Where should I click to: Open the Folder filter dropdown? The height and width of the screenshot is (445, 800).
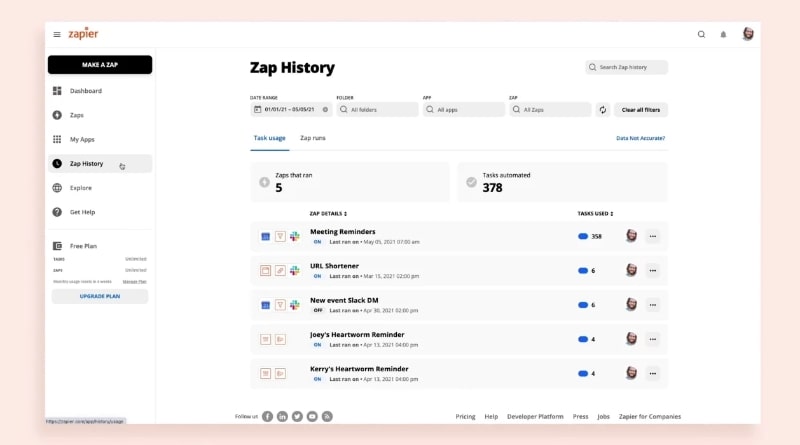coord(377,109)
